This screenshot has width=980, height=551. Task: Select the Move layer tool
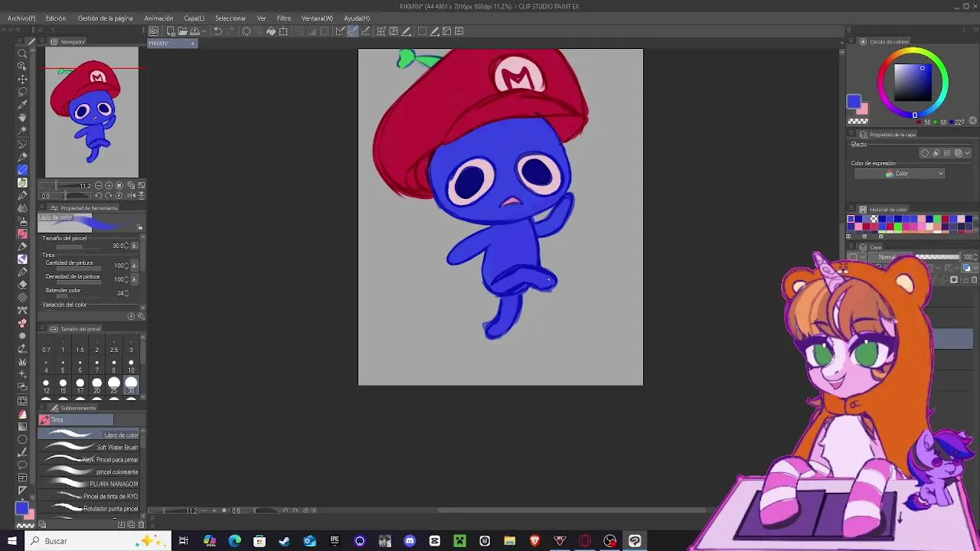click(x=22, y=79)
